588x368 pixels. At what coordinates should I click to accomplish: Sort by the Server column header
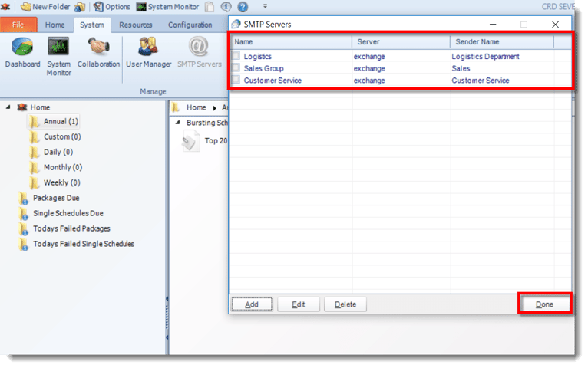401,42
